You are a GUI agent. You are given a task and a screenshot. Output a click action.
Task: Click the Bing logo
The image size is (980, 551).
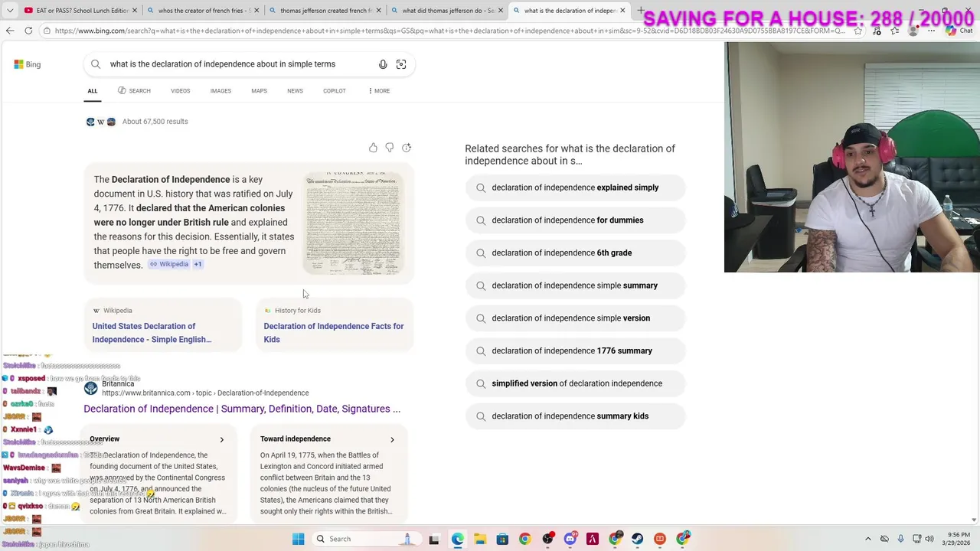coord(28,64)
